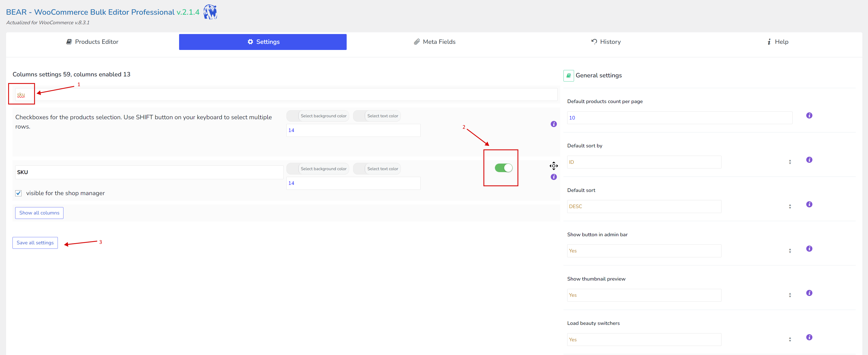The width and height of the screenshot is (868, 355).
Task: Click the Default products count per page label
Action: pyautogui.click(x=605, y=101)
